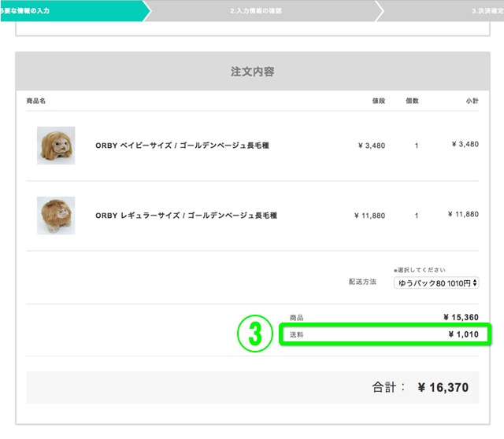Click the highlighted 送料 ¥1,010 row

(385, 334)
